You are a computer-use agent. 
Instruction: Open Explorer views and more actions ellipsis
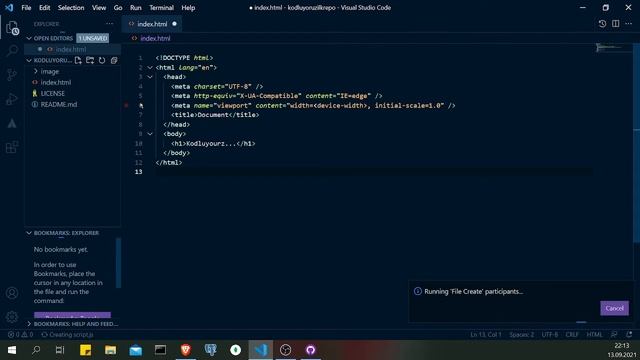109,24
